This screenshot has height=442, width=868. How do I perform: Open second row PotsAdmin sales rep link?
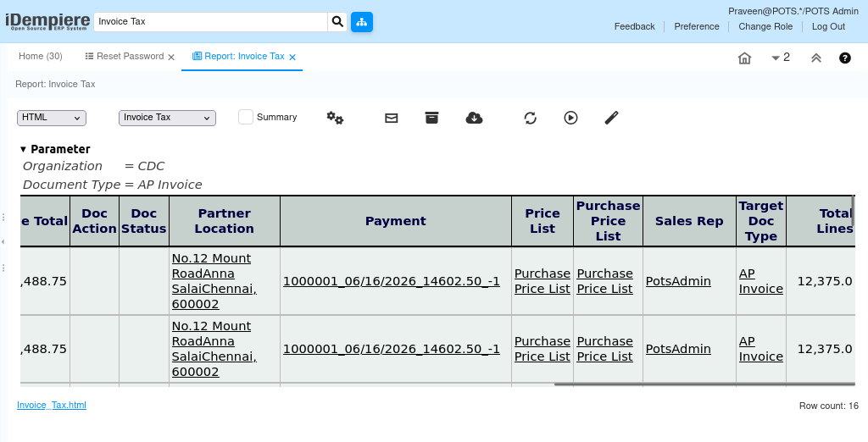[x=678, y=349]
